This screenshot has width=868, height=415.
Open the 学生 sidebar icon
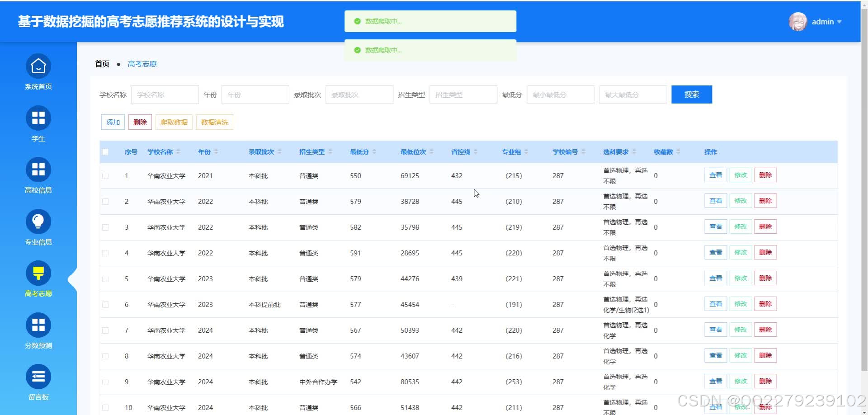[38, 118]
